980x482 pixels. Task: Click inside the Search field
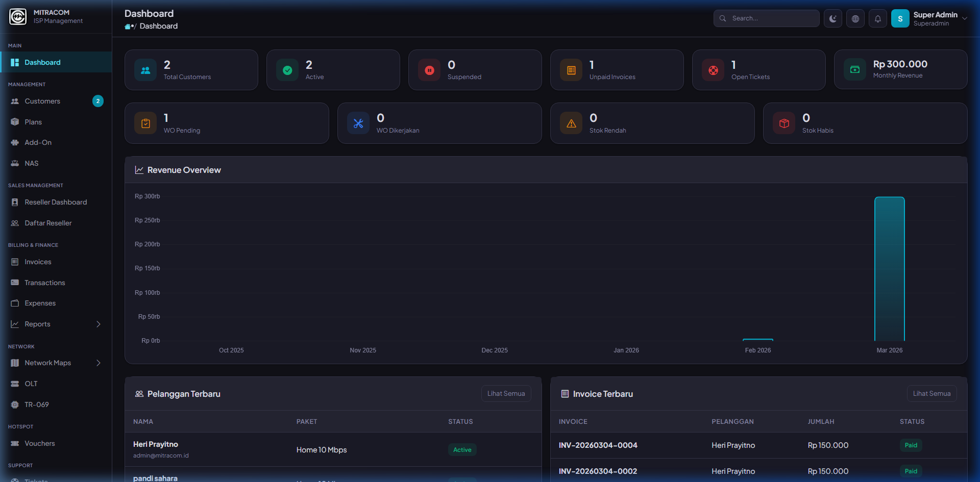766,18
